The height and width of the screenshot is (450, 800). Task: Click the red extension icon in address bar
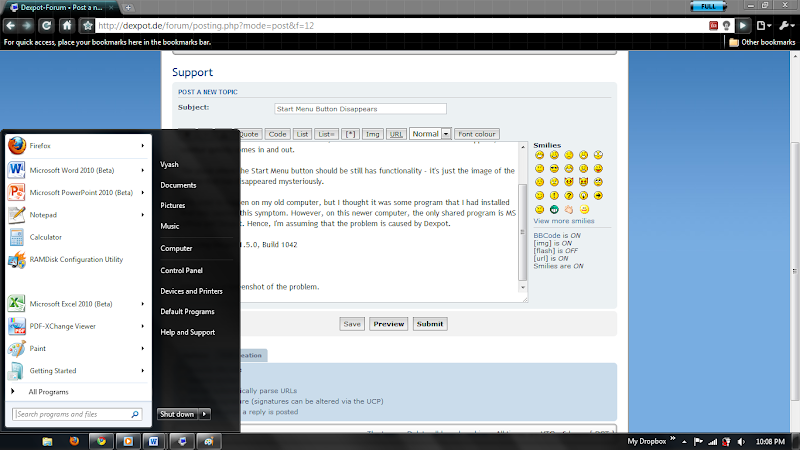(713, 26)
